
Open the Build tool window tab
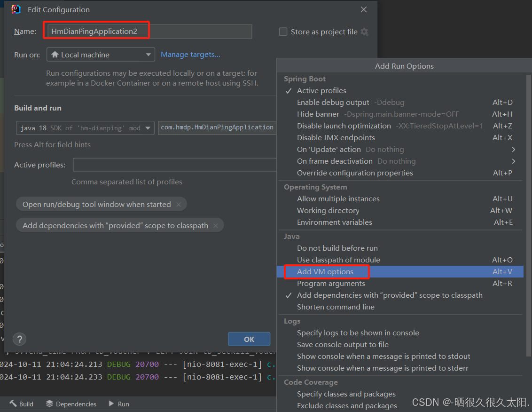pos(21,404)
